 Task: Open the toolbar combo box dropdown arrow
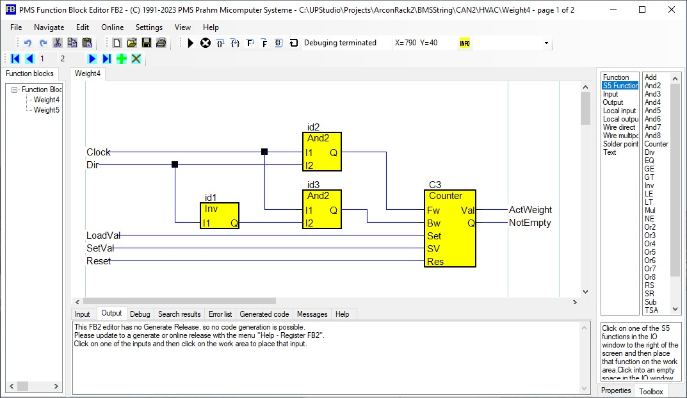[546, 43]
